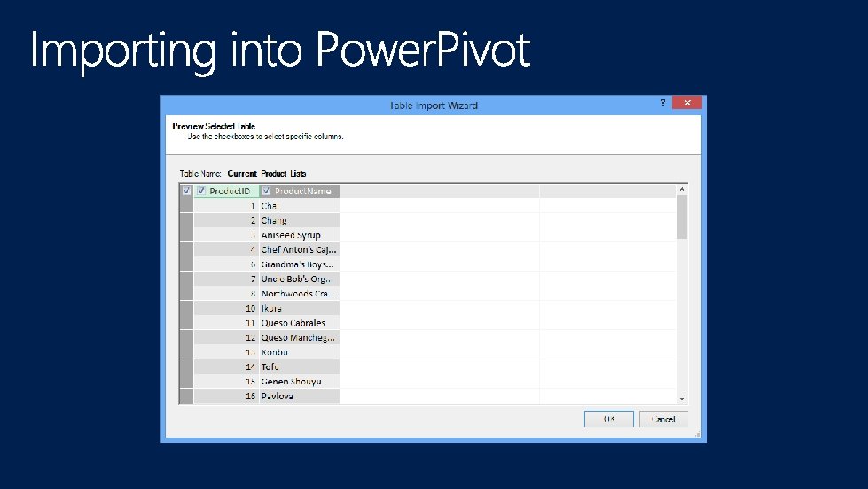Open help with the question mark icon
The height and width of the screenshot is (489, 868).
pos(662,102)
